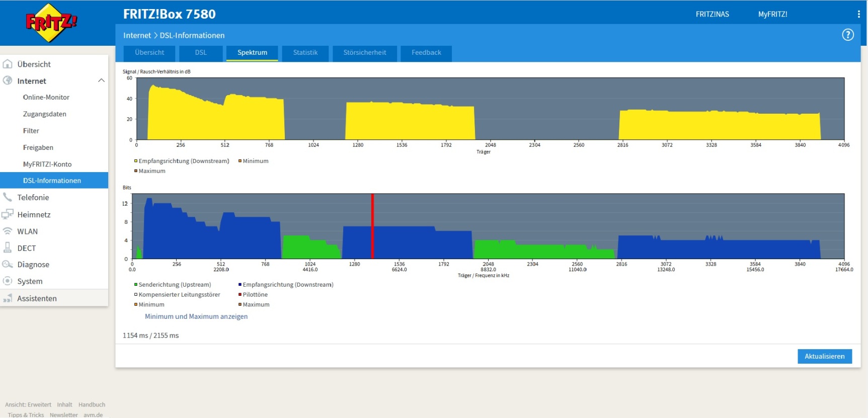Click 'Tipps & Tricks' footer link
The width and height of the screenshot is (868, 418).
pyautogui.click(x=26, y=415)
